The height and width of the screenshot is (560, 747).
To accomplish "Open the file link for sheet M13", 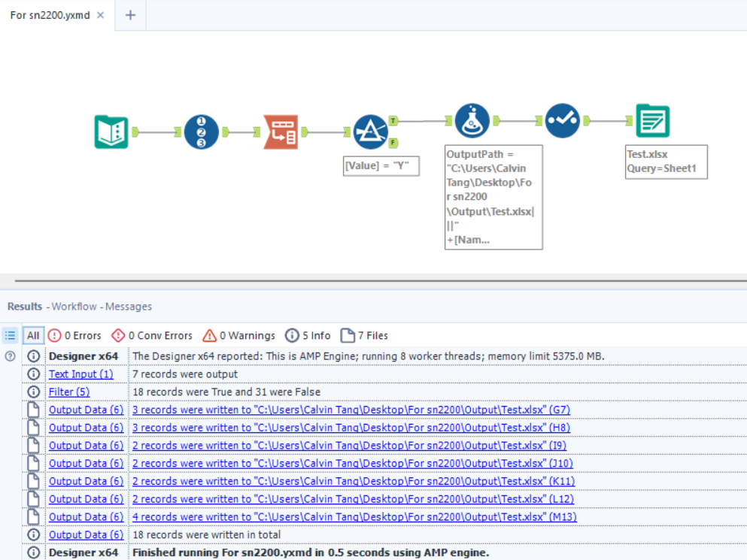I will point(354,516).
